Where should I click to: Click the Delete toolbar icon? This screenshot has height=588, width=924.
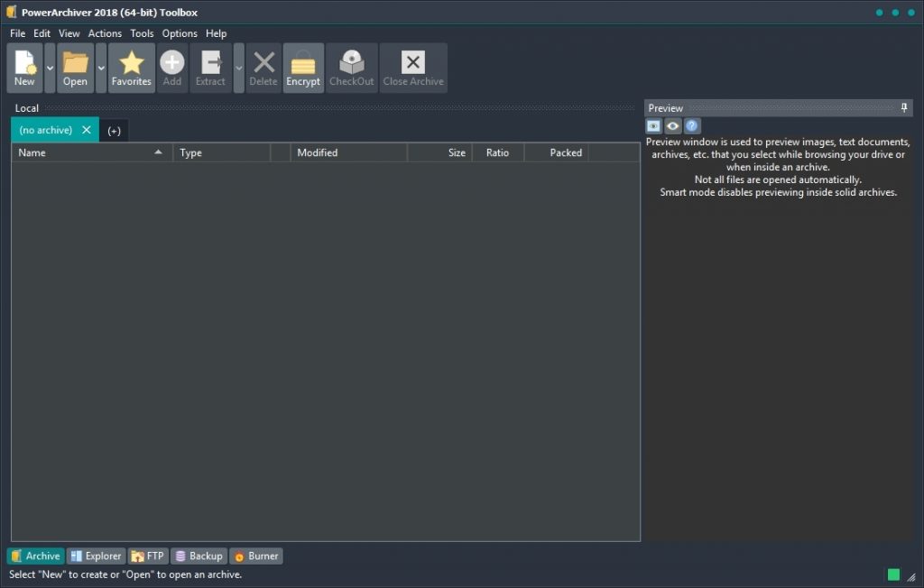pyautogui.click(x=263, y=68)
